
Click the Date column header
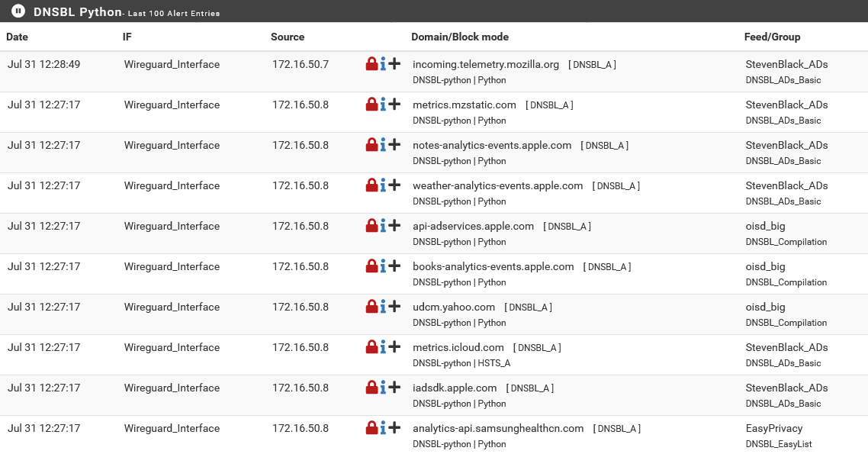tap(17, 37)
